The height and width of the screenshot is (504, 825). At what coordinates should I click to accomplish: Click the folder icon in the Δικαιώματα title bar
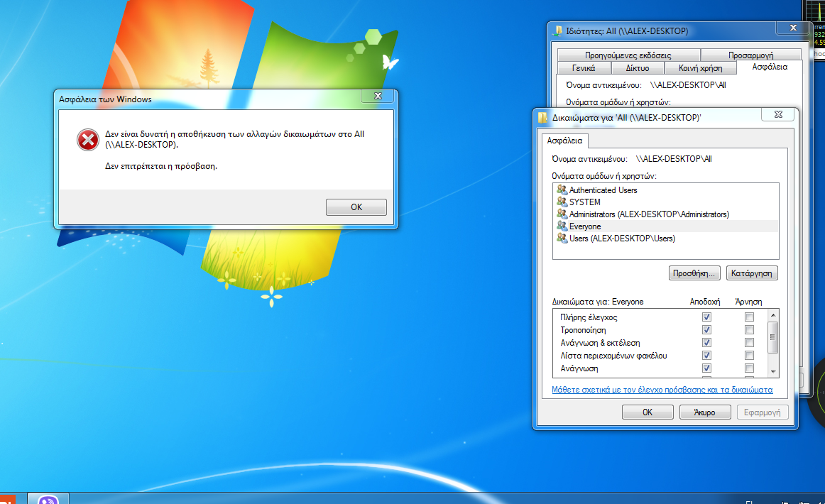click(x=543, y=117)
